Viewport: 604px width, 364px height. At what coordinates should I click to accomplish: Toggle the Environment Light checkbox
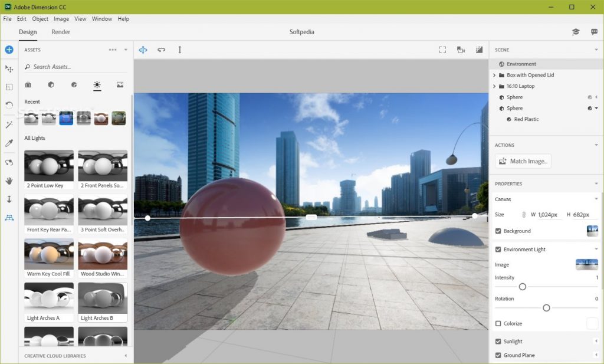498,250
